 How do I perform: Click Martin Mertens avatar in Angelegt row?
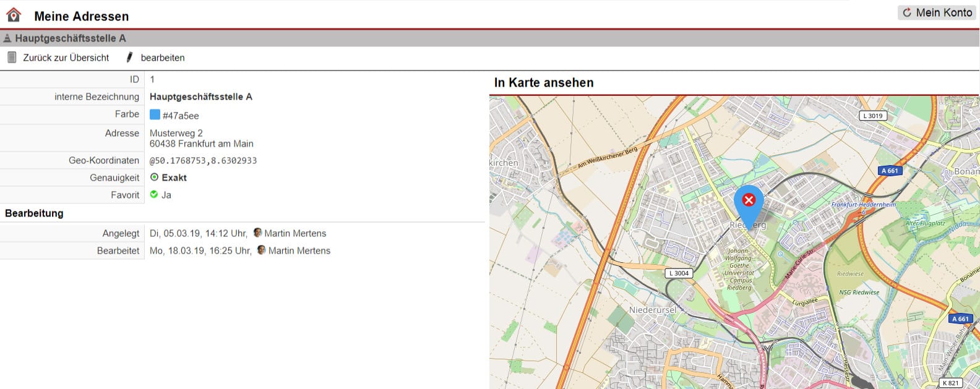(257, 233)
